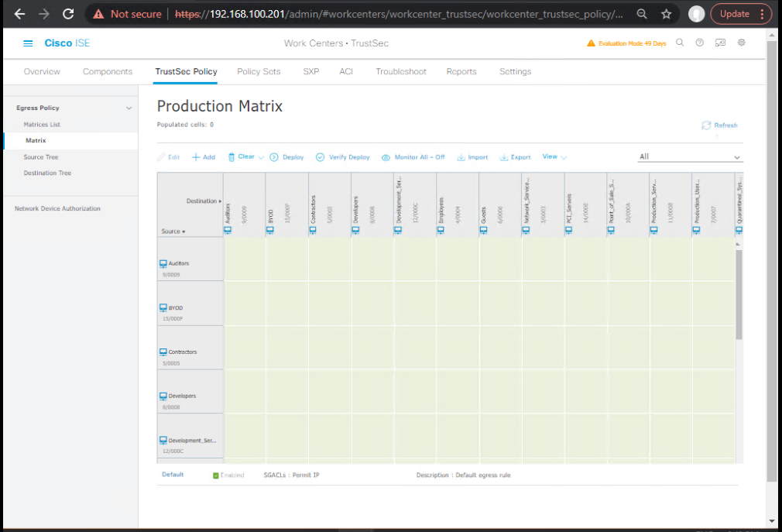This screenshot has width=782, height=532.
Task: Open the Troubleshoot tab
Action: pos(401,71)
